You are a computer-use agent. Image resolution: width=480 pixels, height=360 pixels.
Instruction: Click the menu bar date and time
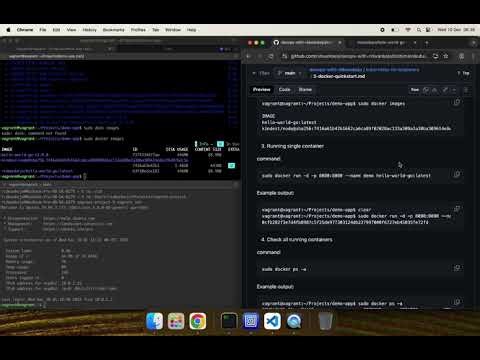click(456, 30)
